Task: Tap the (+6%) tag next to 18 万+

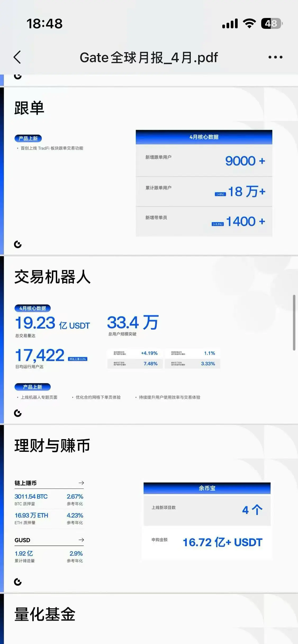Action: [220, 194]
